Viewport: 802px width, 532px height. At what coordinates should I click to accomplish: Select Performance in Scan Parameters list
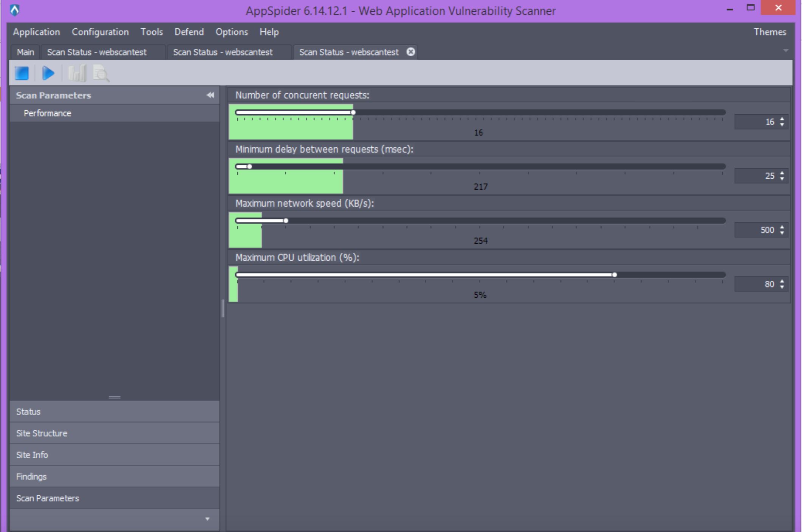[x=115, y=113]
